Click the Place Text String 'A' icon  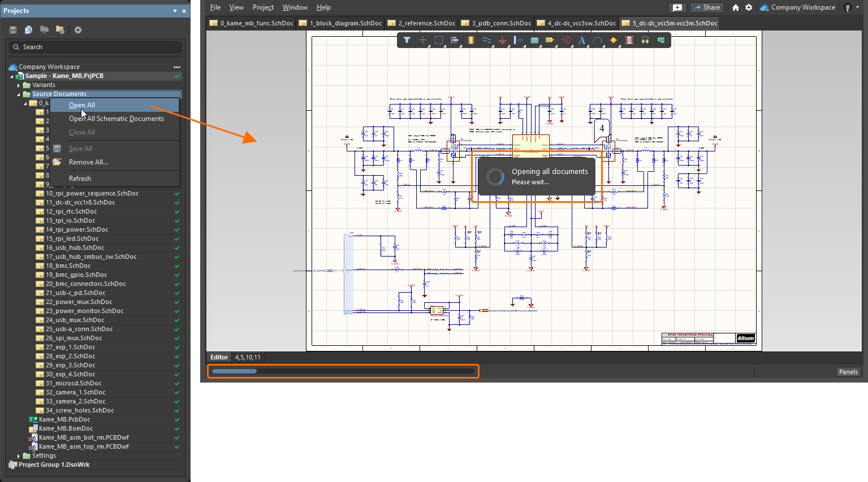(582, 40)
